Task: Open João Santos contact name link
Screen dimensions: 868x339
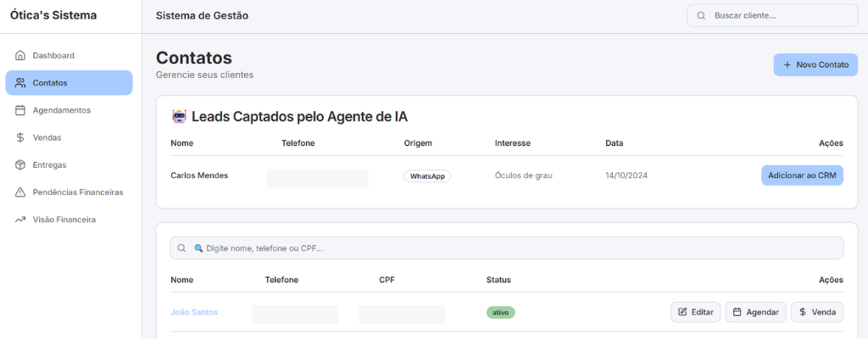Action: coord(194,312)
